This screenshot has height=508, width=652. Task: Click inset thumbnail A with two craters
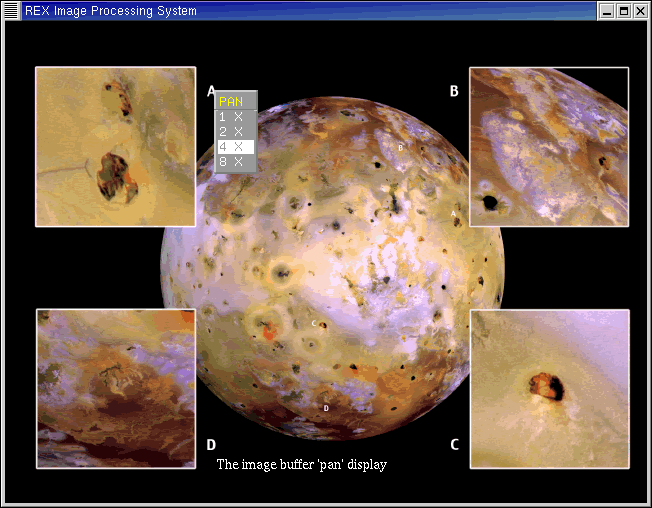point(116,147)
